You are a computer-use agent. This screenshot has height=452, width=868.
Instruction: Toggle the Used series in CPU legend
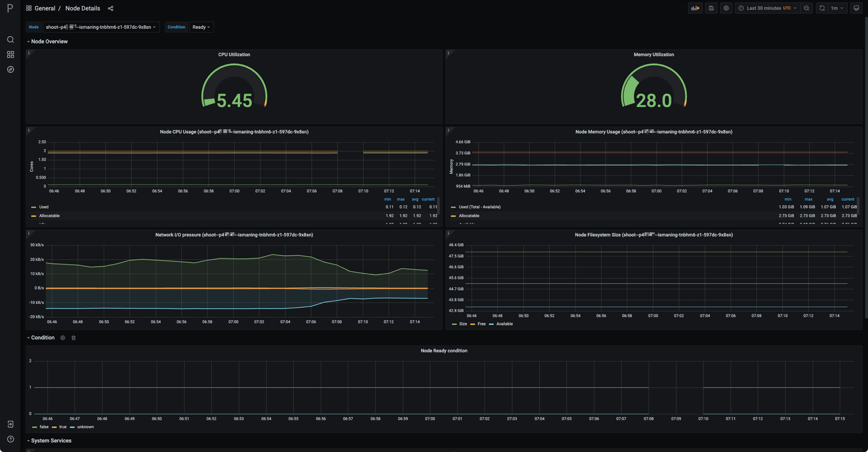point(43,207)
